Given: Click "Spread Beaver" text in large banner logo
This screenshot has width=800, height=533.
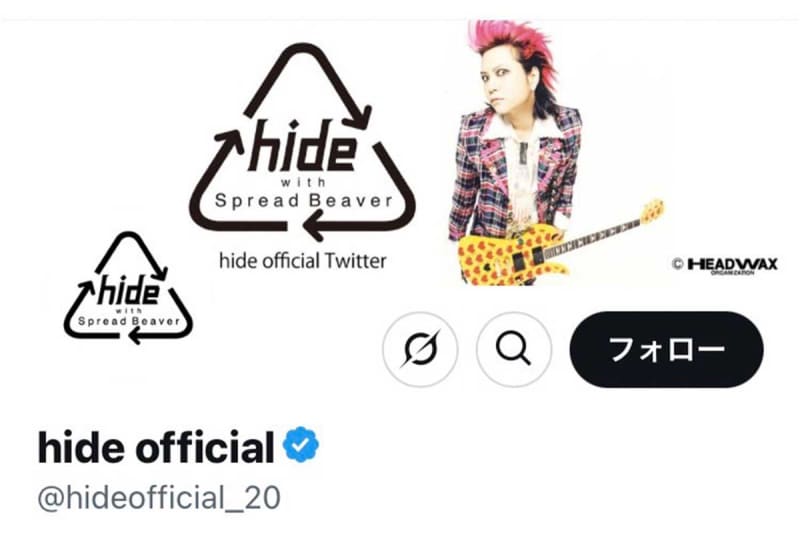Looking at the screenshot, I should pyautogui.click(x=304, y=201).
